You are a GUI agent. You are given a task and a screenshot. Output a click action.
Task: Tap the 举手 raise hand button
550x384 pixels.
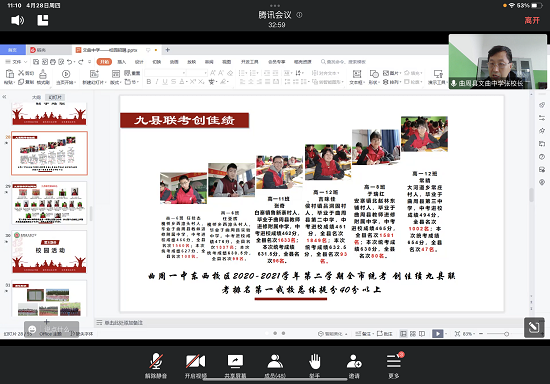315,366
